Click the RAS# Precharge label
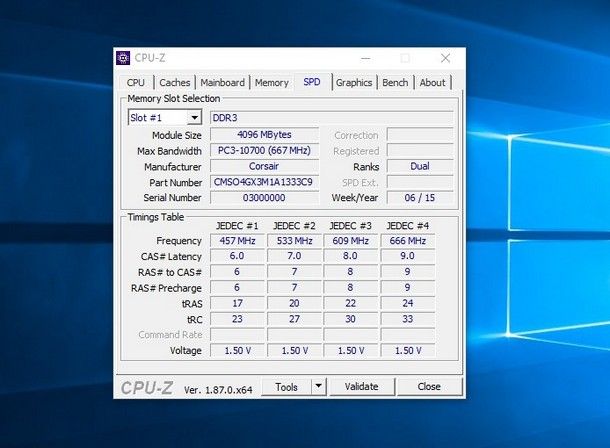This screenshot has width=610, height=448. point(166,288)
